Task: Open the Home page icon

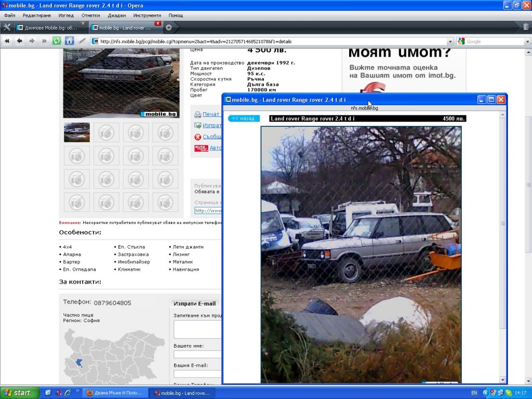Action: point(70,41)
